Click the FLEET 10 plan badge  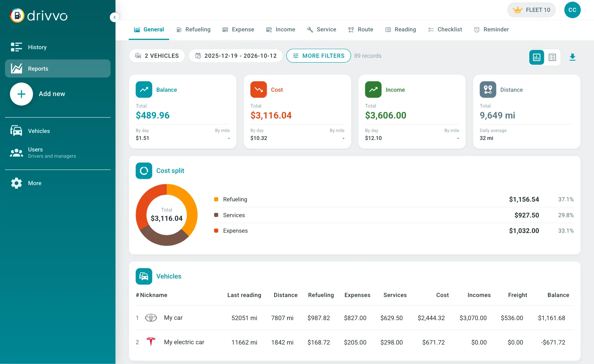tap(531, 10)
